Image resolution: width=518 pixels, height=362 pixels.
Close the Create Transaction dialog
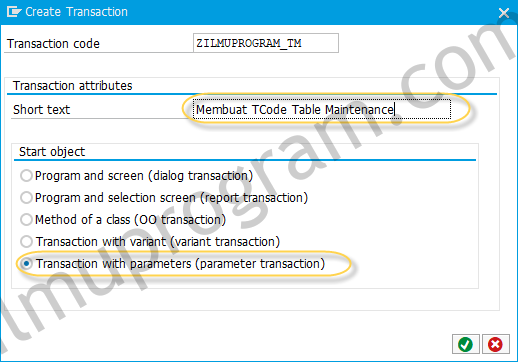pyautogui.click(x=504, y=13)
